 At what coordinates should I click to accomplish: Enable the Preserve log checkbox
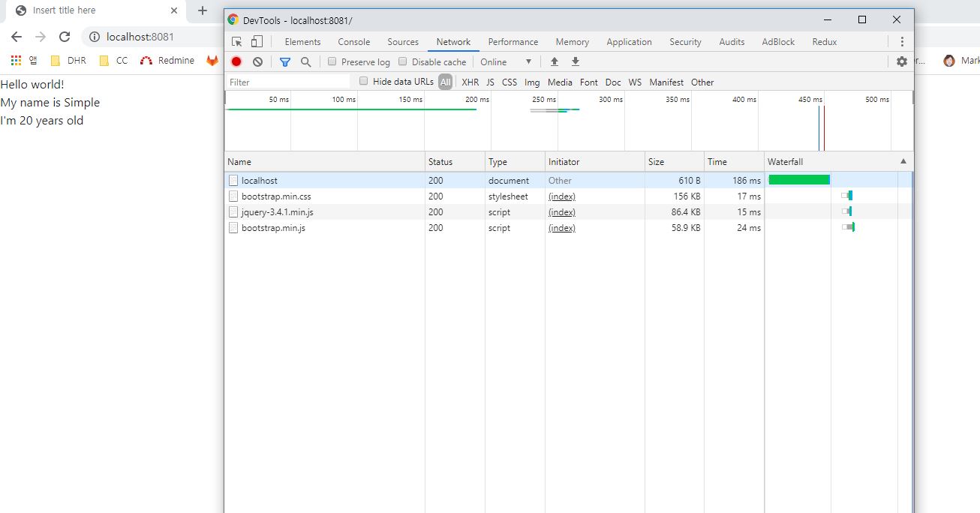click(x=332, y=61)
